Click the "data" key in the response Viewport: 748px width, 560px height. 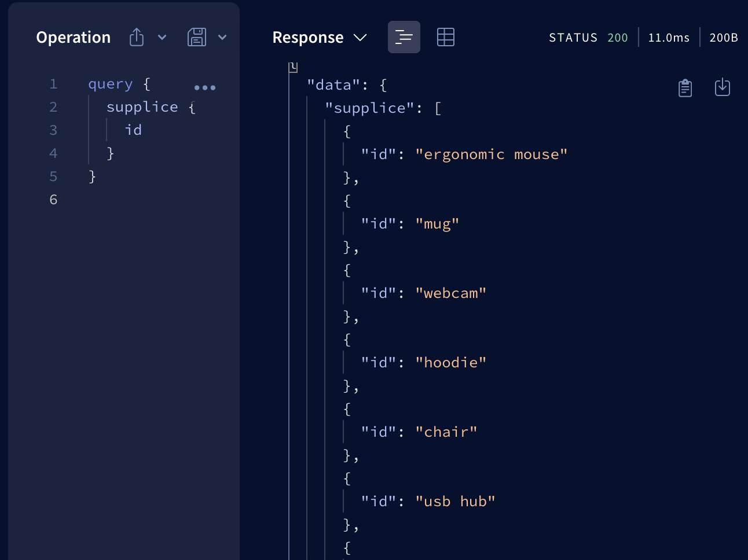click(333, 85)
